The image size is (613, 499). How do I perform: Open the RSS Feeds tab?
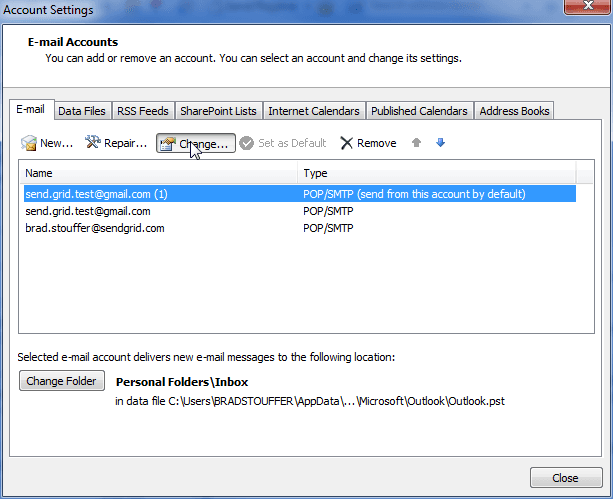[144, 111]
